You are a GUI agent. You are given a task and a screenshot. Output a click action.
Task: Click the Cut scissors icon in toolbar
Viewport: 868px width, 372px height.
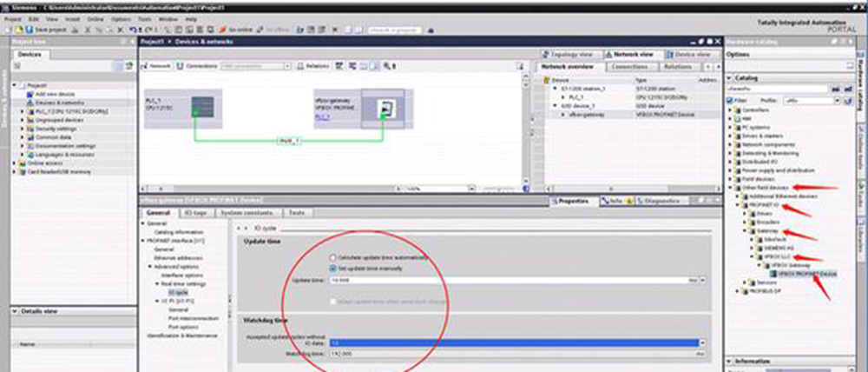86,30
